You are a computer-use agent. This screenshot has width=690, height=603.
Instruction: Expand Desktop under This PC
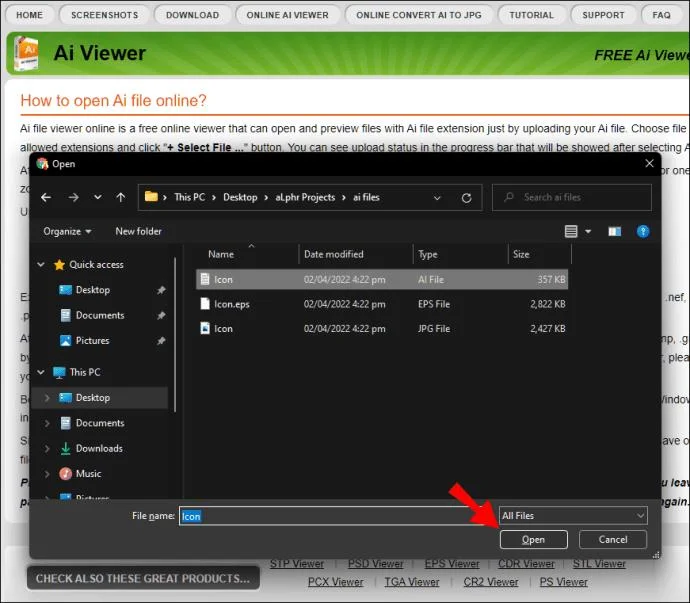(47, 398)
